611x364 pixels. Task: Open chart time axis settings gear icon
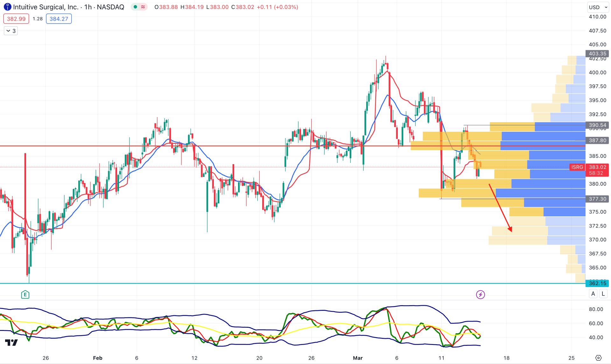click(598, 358)
